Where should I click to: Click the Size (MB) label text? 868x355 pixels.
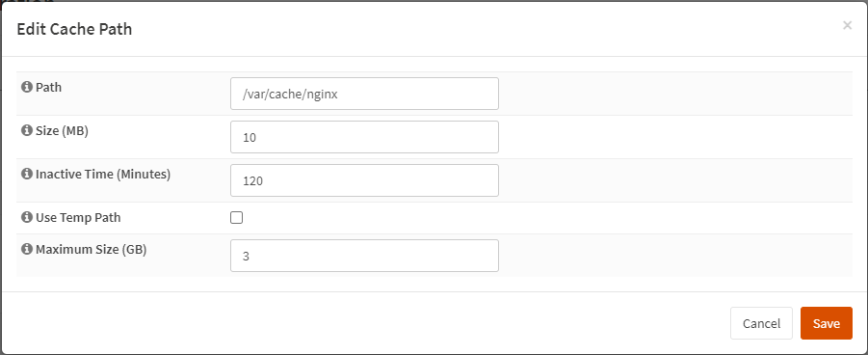tap(62, 130)
